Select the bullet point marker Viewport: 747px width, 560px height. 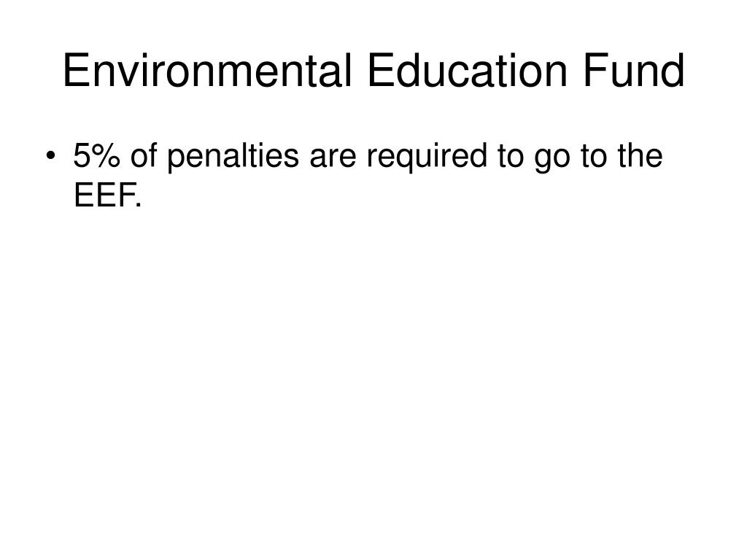pyautogui.click(x=50, y=156)
